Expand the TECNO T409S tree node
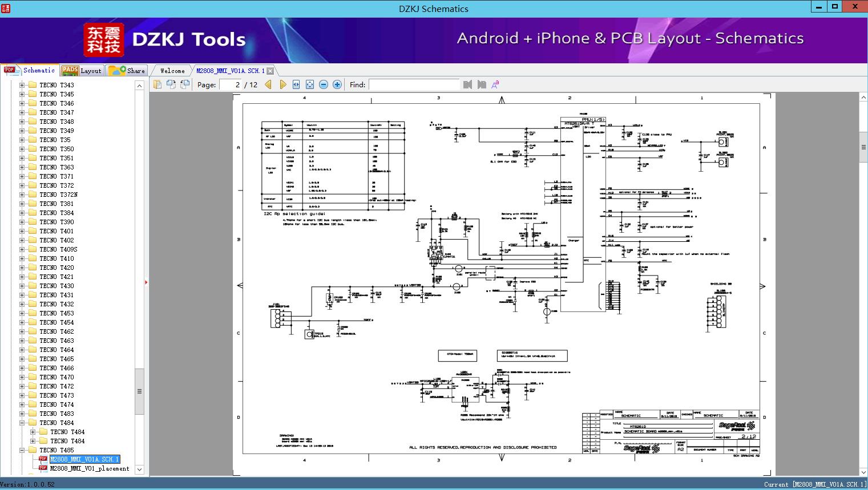 tap(22, 249)
